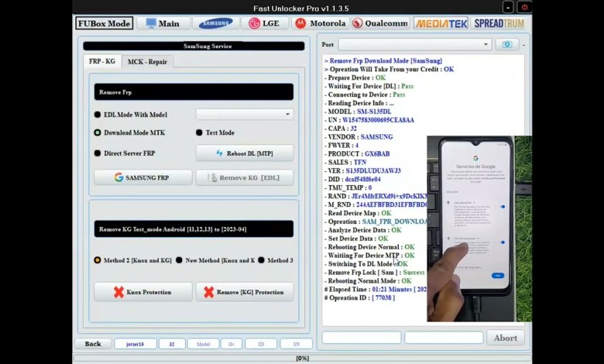Click Reboot DL [MTP] button
604x364 pixels.
click(x=245, y=153)
